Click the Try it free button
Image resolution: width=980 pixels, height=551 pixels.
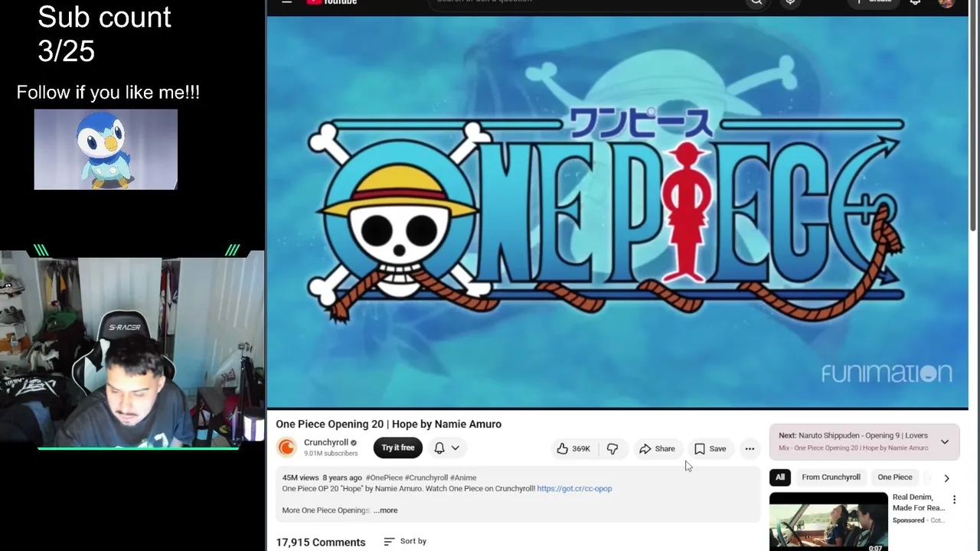[398, 448]
